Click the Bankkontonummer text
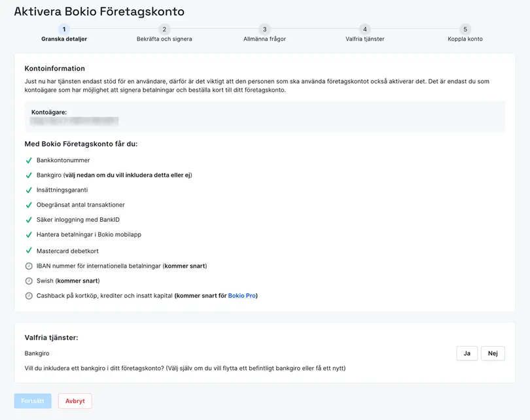 [x=63, y=160]
